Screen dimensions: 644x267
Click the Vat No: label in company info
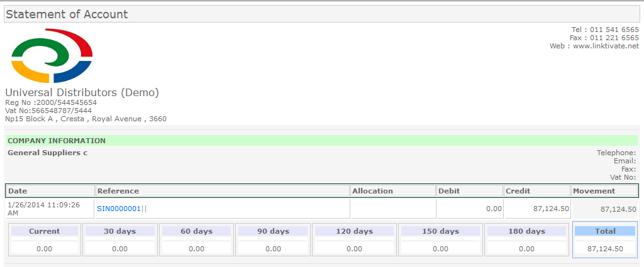click(x=623, y=177)
